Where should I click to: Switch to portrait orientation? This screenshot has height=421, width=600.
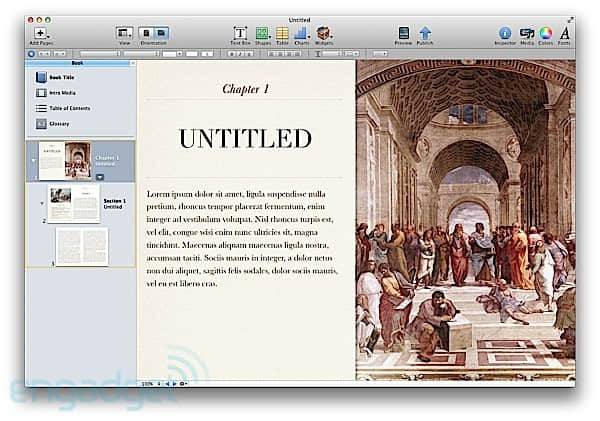[146, 33]
